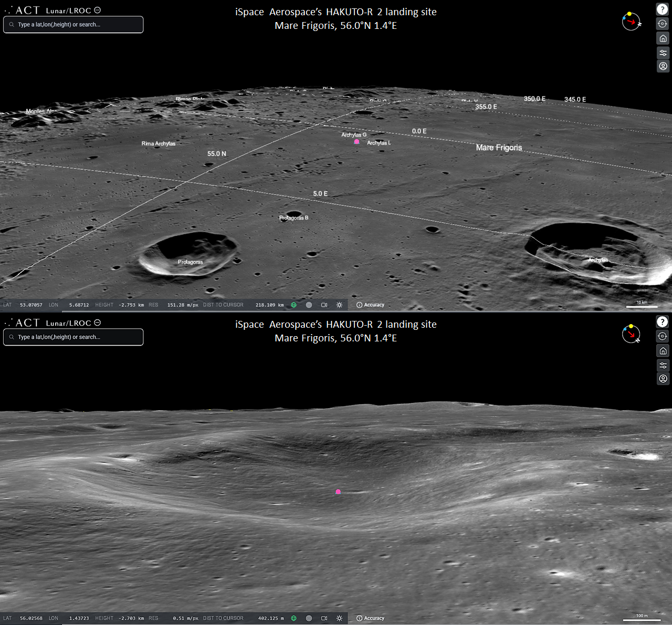Open Accuracy info in the bottom status bar
The width and height of the screenshot is (672, 625).
(370, 618)
